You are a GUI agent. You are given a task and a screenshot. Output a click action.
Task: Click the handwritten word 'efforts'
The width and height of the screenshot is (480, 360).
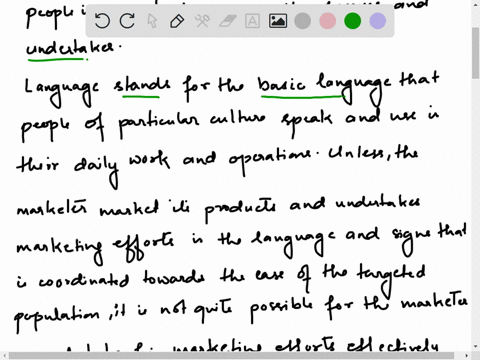[x=143, y=246]
